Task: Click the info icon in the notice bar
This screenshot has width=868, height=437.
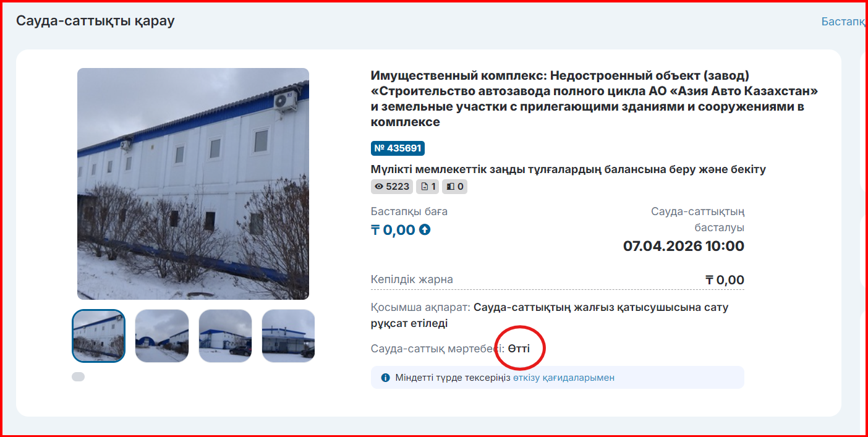Action: tap(386, 378)
